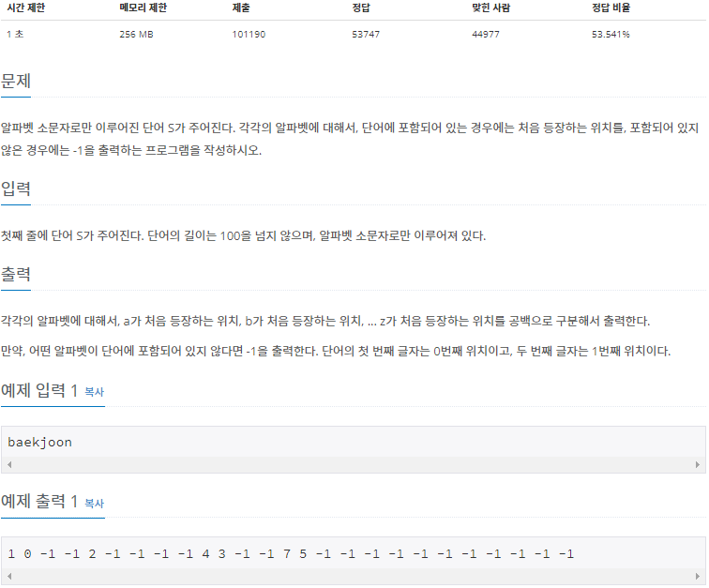
Task: Click the line starting 각각의 알파벳에 대해서, a가
Action: click(325, 321)
